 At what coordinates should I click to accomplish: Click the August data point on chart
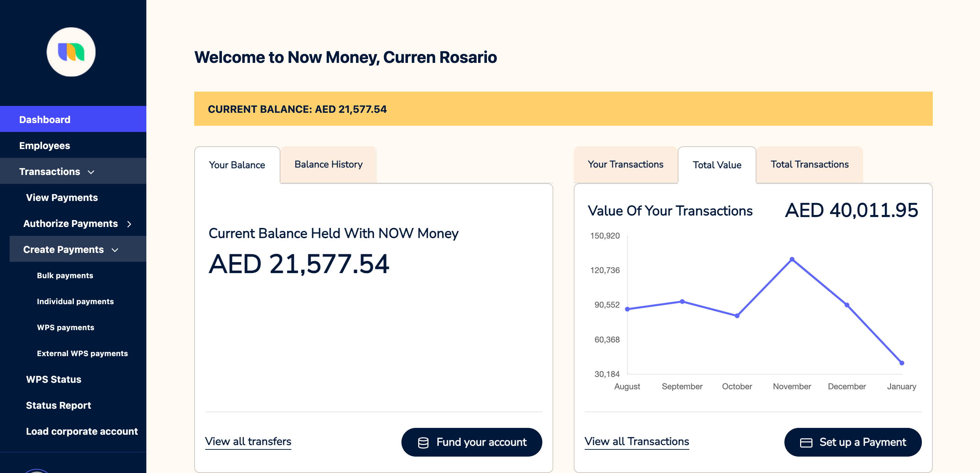[627, 309]
